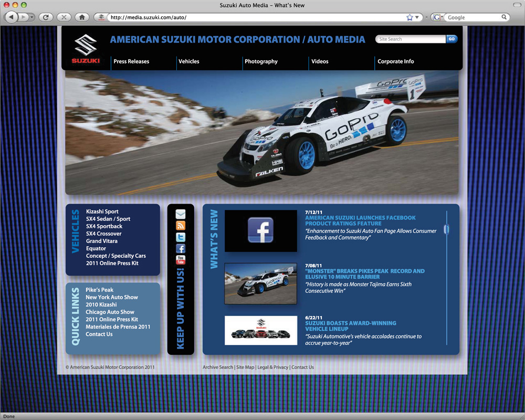Open the Vehicles navigation menu
525x420 pixels.
189,61
